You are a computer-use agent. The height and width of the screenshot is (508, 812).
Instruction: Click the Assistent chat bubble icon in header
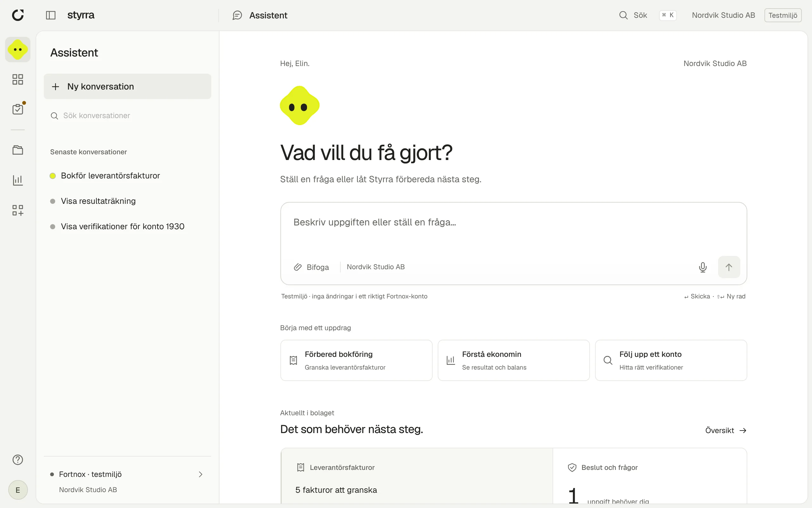coord(237,15)
